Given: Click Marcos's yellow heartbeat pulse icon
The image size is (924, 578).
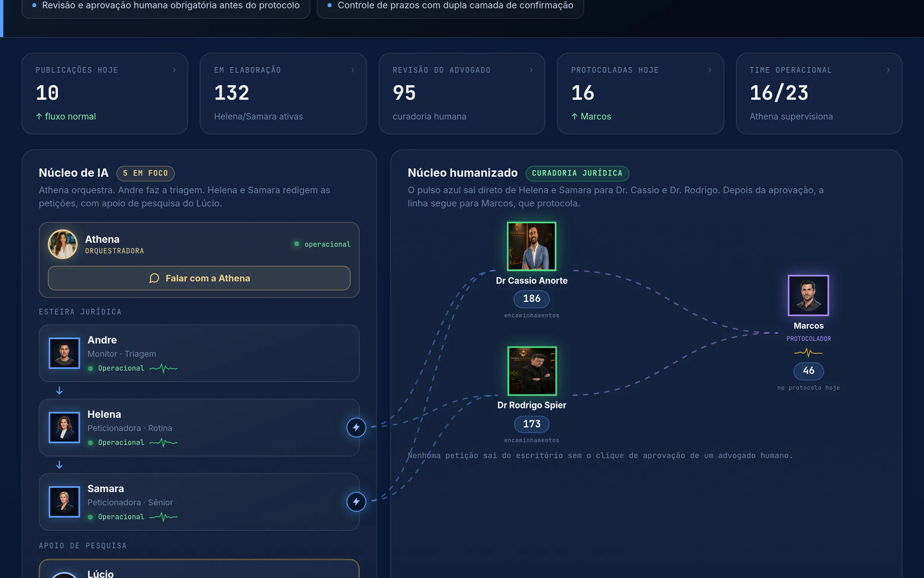Looking at the screenshot, I should (x=808, y=353).
